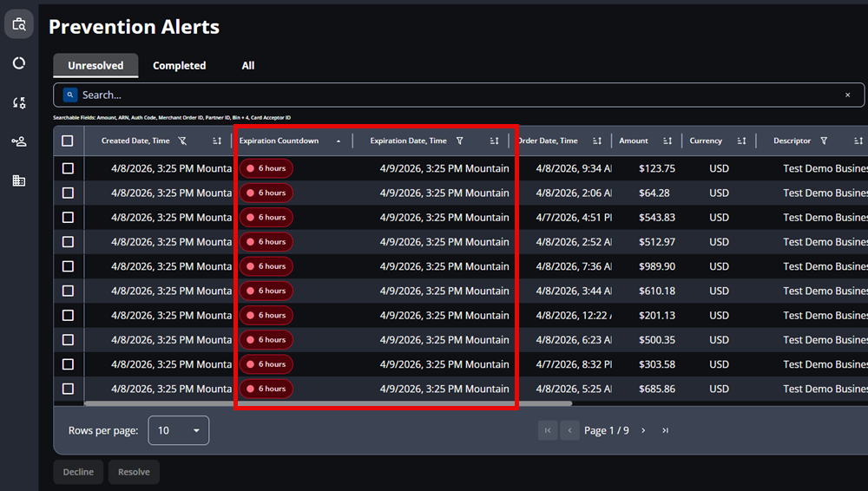Click the Created Date filter icon
Image resolution: width=868 pixels, height=491 pixels.
coord(182,141)
